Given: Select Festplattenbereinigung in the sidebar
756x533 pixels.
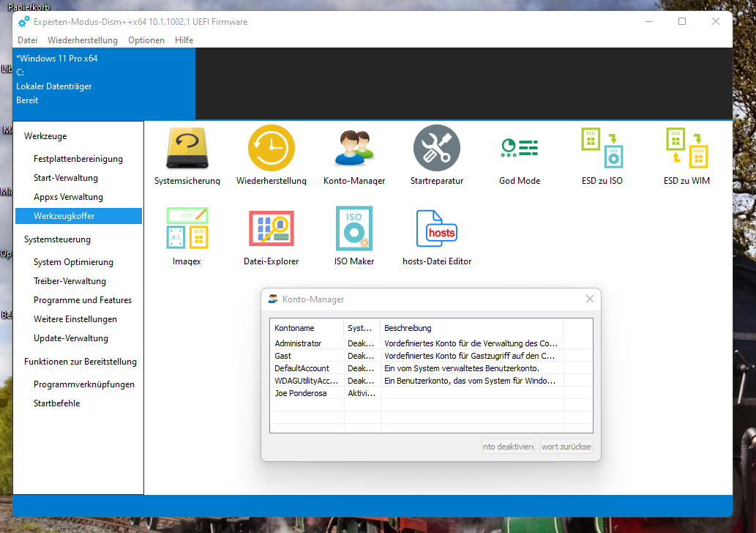Looking at the screenshot, I should [x=78, y=159].
